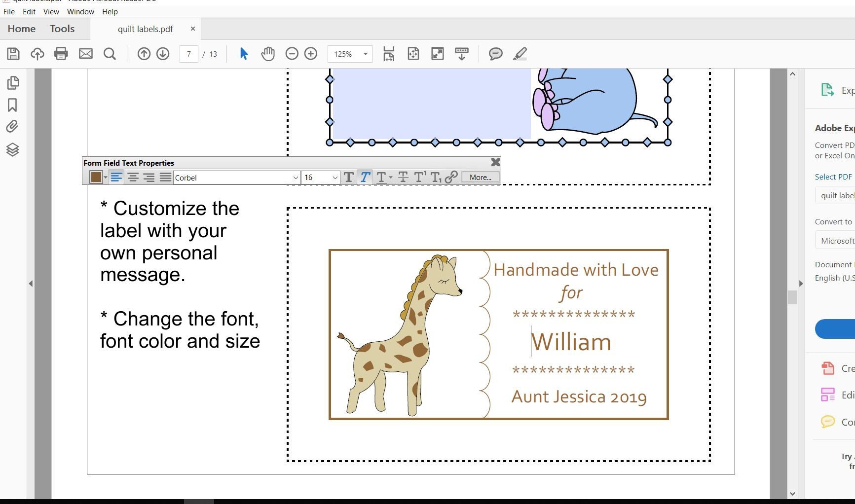Image resolution: width=855 pixels, height=504 pixels.
Task: Select the Hand pan tool
Action: pyautogui.click(x=268, y=54)
